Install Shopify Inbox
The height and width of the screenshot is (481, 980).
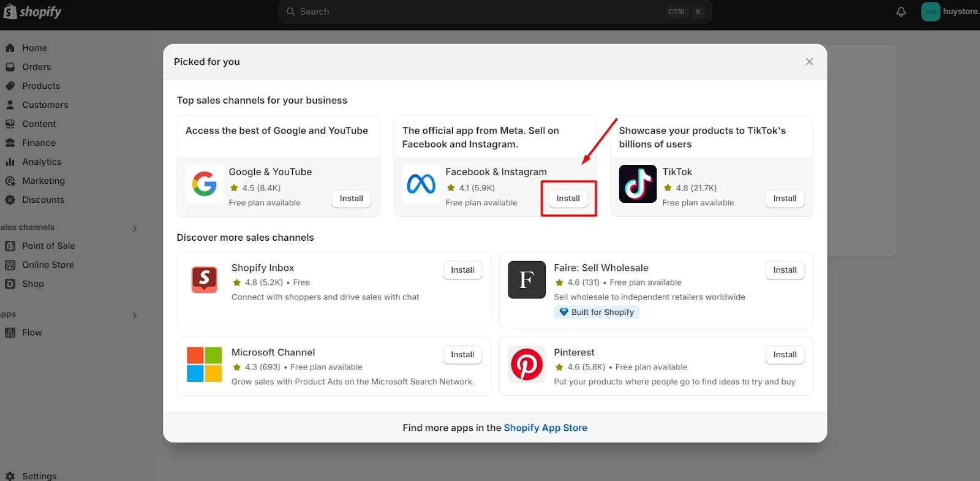(x=462, y=270)
